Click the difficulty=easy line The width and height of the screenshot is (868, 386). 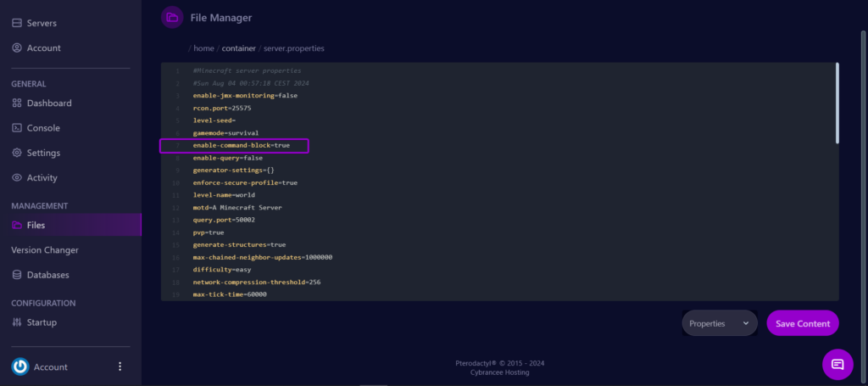(222, 270)
